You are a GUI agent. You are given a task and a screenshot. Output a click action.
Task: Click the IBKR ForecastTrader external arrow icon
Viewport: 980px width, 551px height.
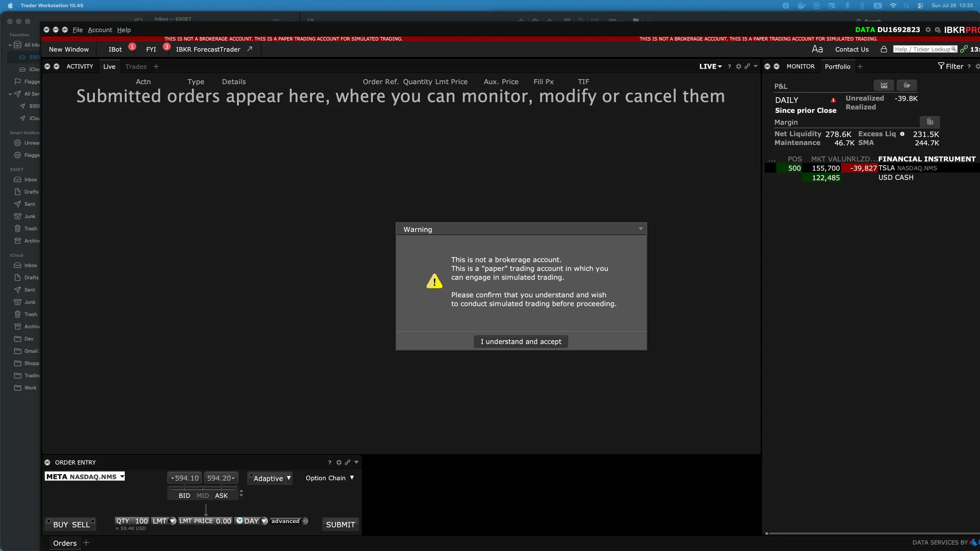click(249, 49)
